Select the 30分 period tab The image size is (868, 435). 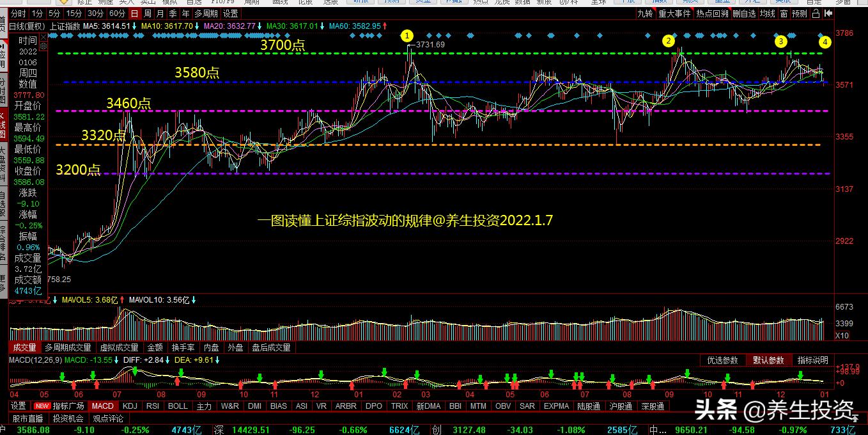[96, 13]
